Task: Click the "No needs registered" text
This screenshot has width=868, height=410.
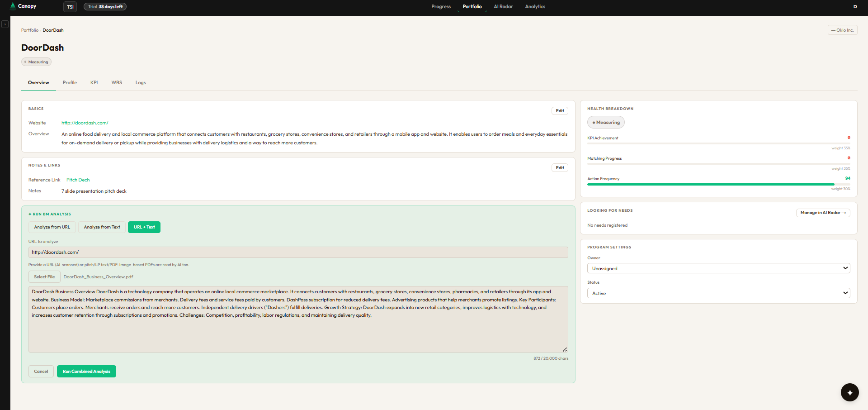Action: pyautogui.click(x=607, y=225)
